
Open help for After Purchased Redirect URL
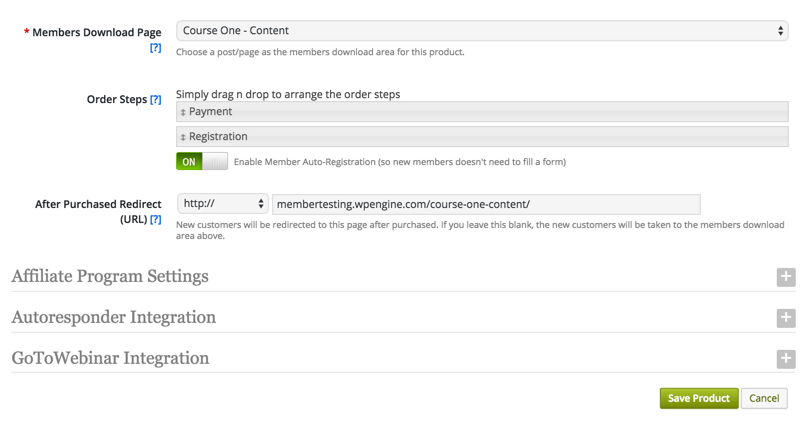[x=155, y=219]
